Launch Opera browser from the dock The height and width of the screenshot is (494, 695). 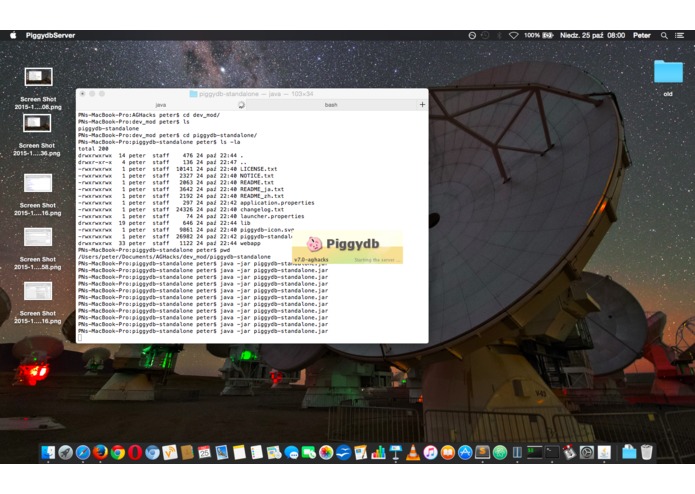click(x=135, y=453)
